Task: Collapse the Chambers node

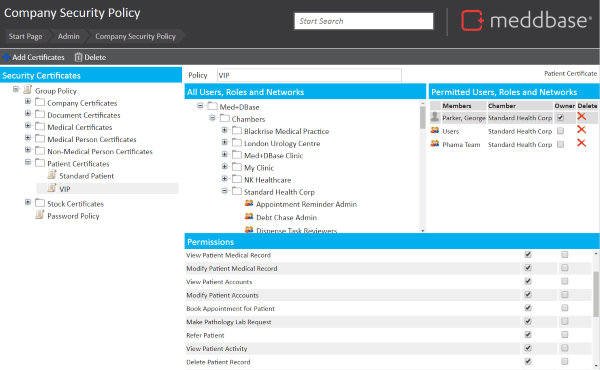Action: coord(212,118)
